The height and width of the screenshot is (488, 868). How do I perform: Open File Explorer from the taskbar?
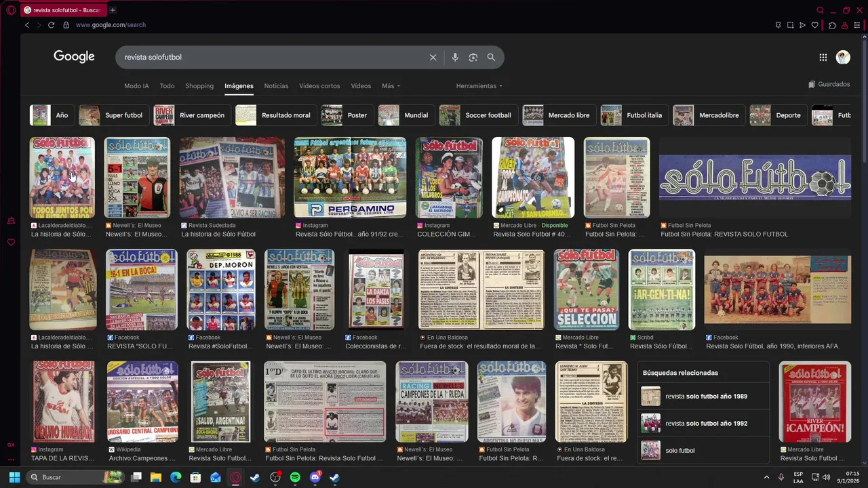pyautogui.click(x=156, y=477)
